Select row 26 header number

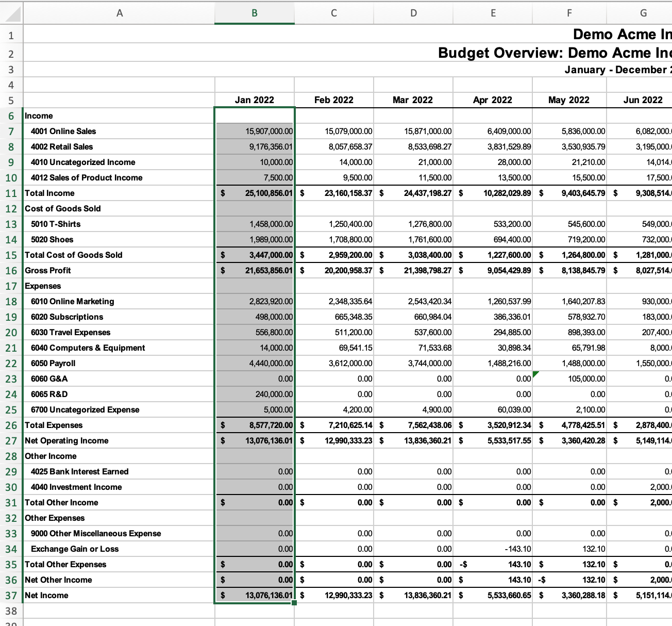[11, 425]
